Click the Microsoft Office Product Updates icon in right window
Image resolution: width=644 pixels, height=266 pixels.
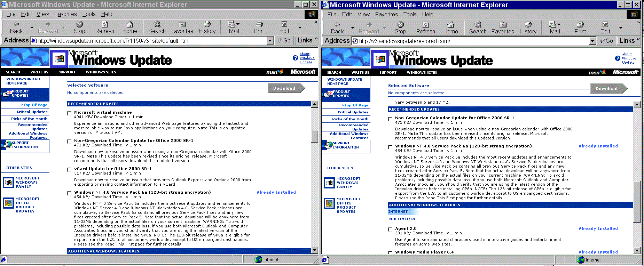click(329, 203)
